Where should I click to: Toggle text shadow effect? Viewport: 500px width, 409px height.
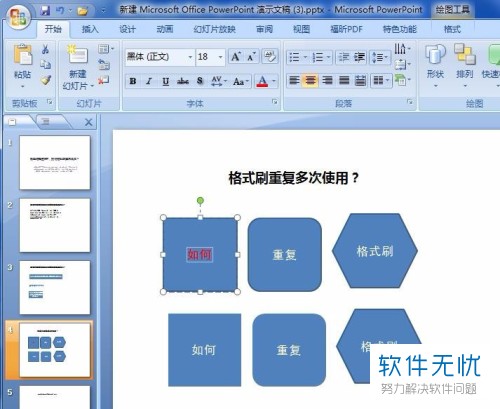tap(200, 81)
